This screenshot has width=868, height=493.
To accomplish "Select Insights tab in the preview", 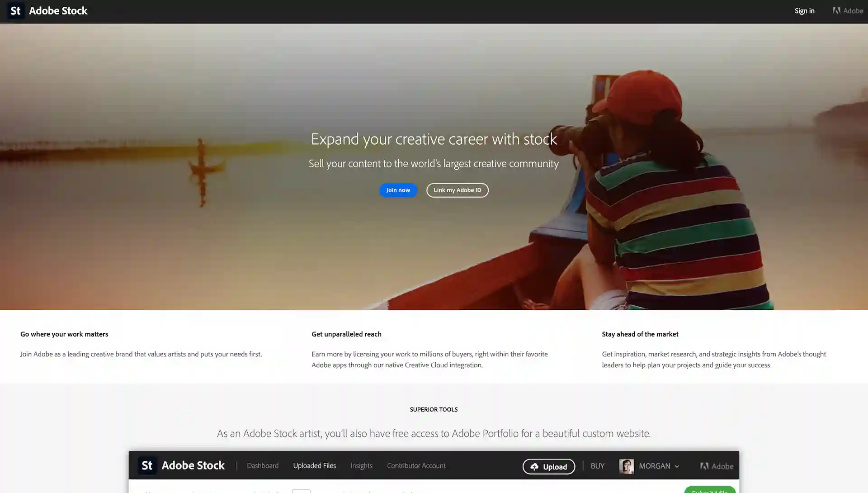I will [361, 465].
